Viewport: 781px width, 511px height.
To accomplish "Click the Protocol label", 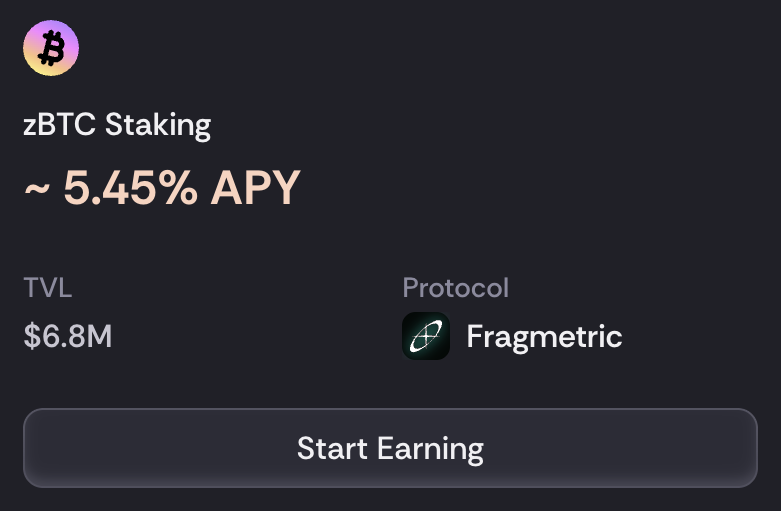I will point(455,288).
